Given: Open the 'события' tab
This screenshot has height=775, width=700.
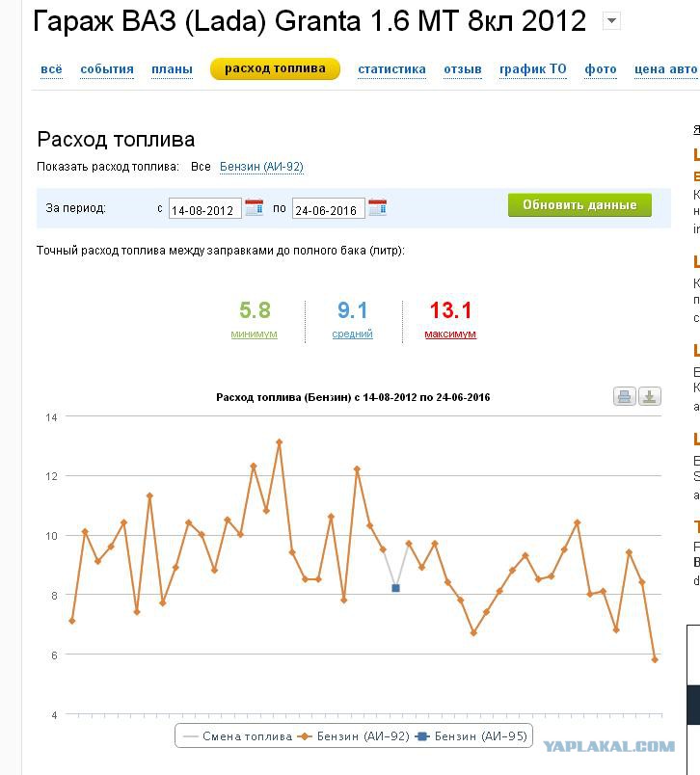Looking at the screenshot, I should (x=107, y=69).
